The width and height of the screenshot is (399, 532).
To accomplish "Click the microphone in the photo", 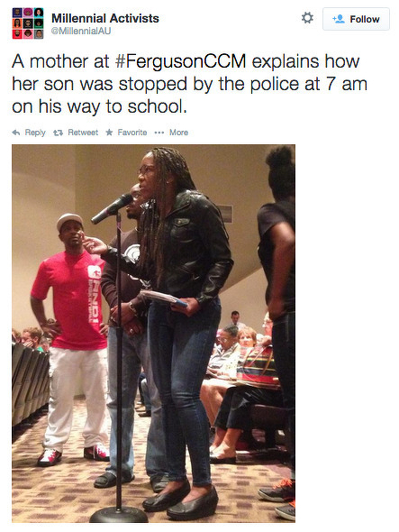I will [113, 208].
